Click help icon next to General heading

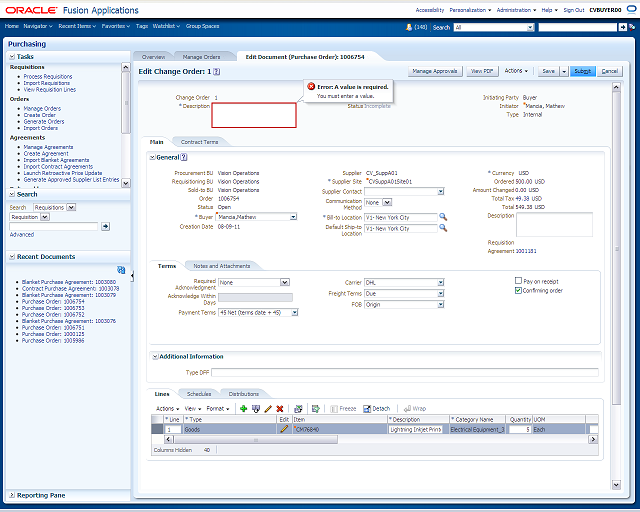point(184,157)
